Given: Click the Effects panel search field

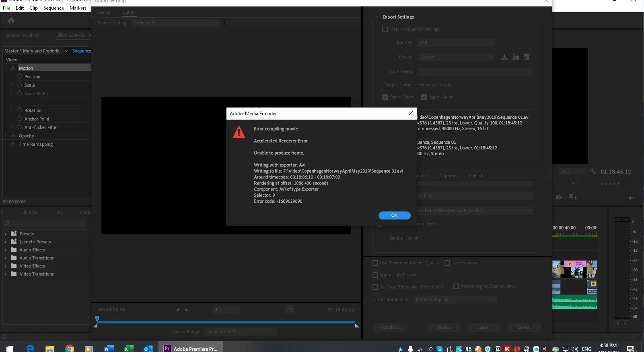Looking at the screenshot, I should (45, 224).
